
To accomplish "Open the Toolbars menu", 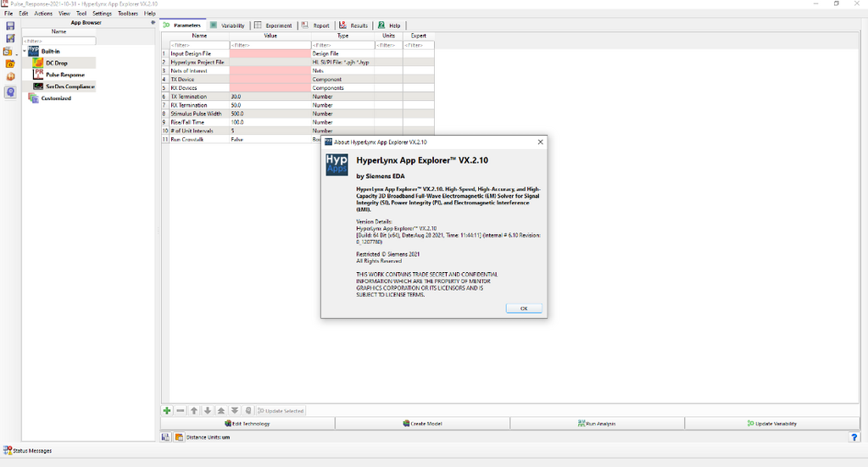I will click(x=128, y=14).
